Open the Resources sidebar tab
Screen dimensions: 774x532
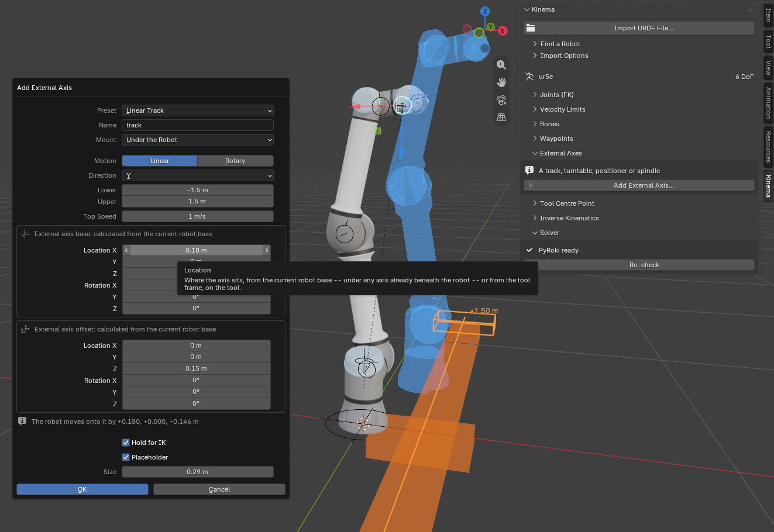[x=768, y=146]
